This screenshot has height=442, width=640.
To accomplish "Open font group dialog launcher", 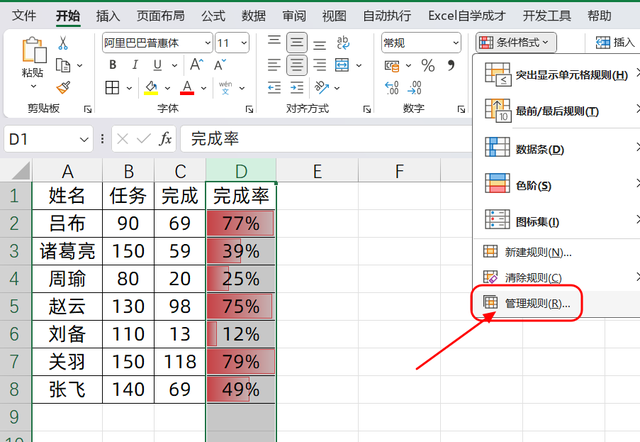I will click(249, 109).
